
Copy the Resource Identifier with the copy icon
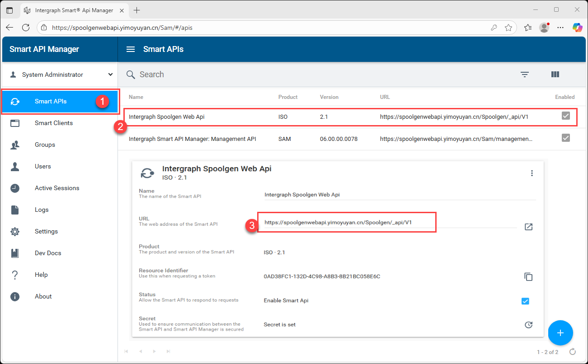coord(528,277)
